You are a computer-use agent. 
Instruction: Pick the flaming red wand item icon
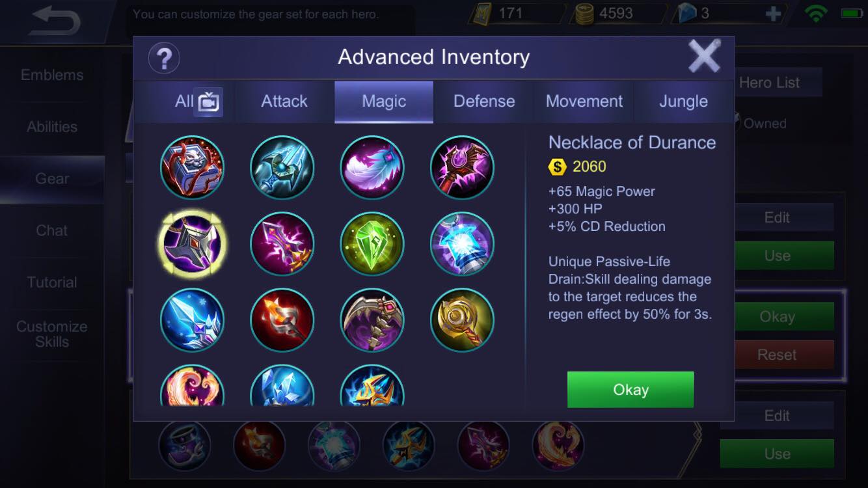[282, 320]
